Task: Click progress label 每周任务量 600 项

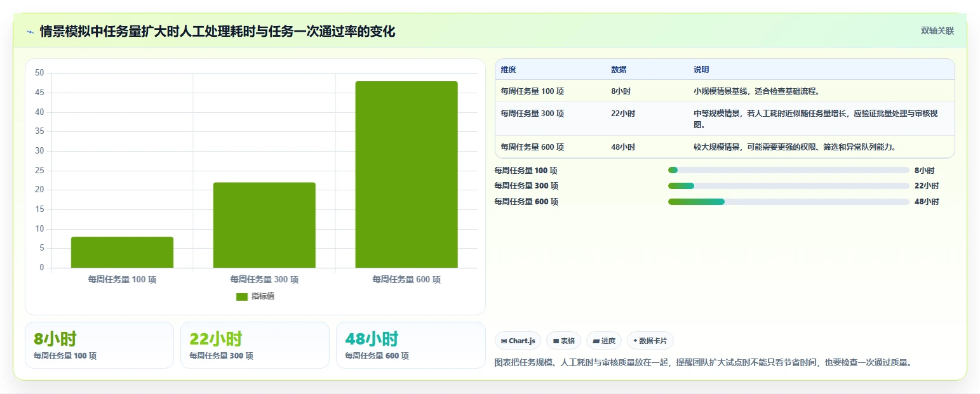Action: tap(526, 202)
